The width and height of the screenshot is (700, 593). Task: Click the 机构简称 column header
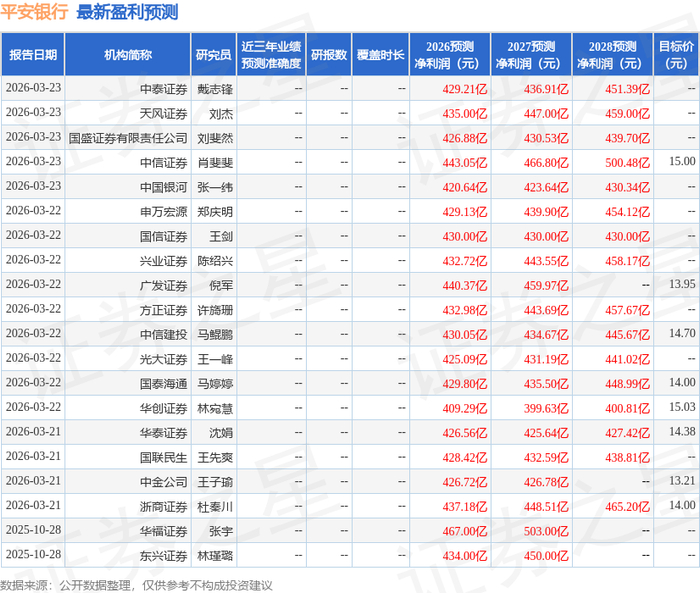(x=128, y=54)
